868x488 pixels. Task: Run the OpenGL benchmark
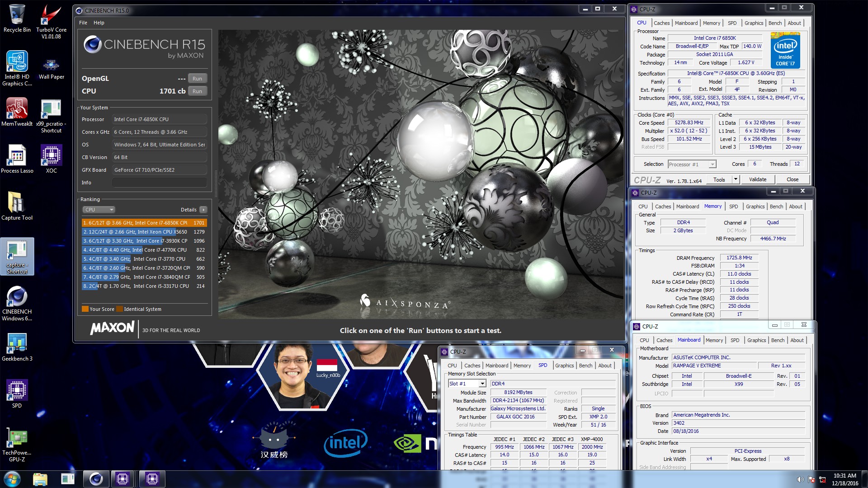pos(197,79)
